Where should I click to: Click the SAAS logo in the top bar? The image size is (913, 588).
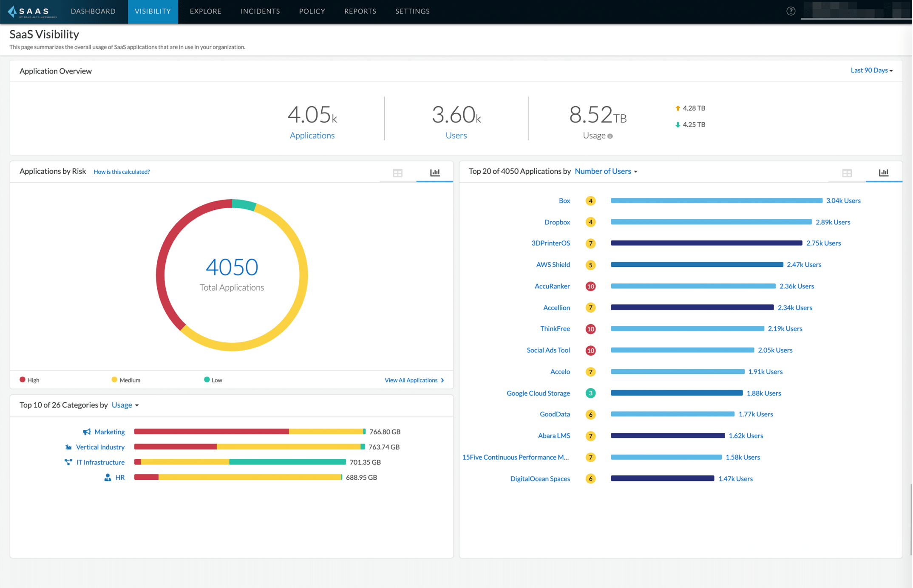29,11
